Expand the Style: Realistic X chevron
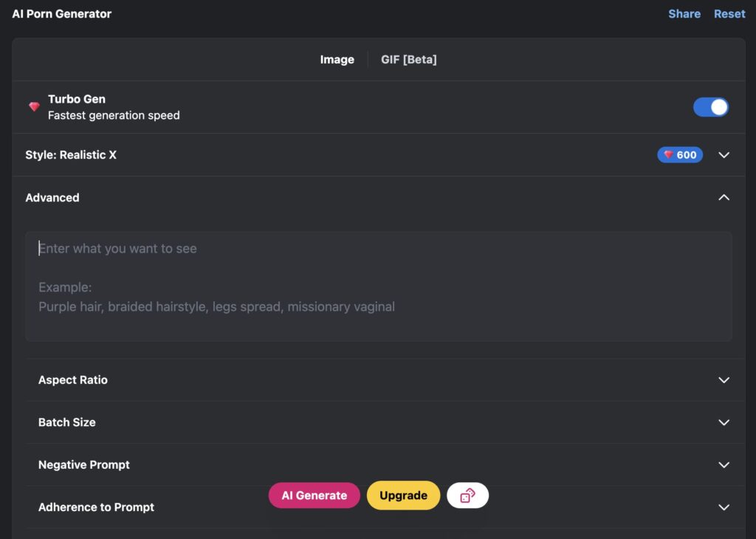Image resolution: width=756 pixels, height=539 pixels. (724, 155)
